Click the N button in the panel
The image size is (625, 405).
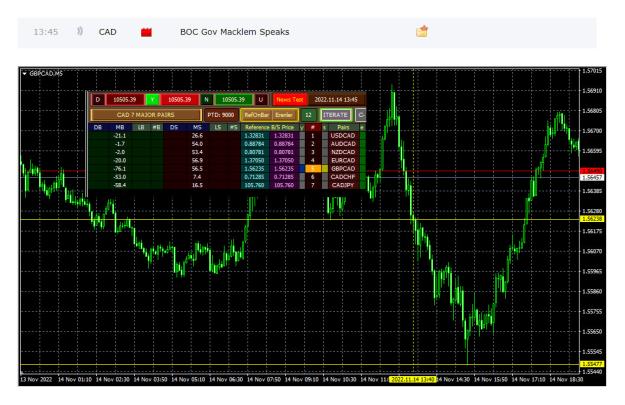206,100
